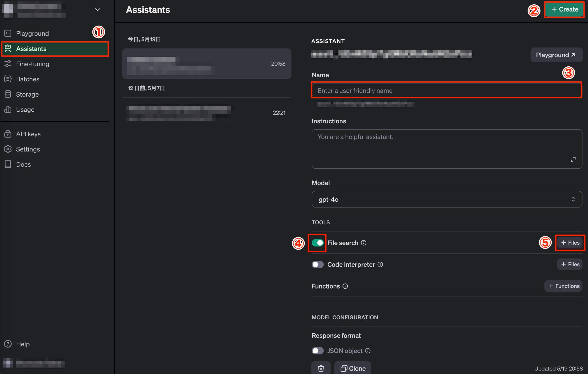Image resolution: width=588 pixels, height=374 pixels.
Task: Turn on JSON object response format
Action: tap(318, 351)
